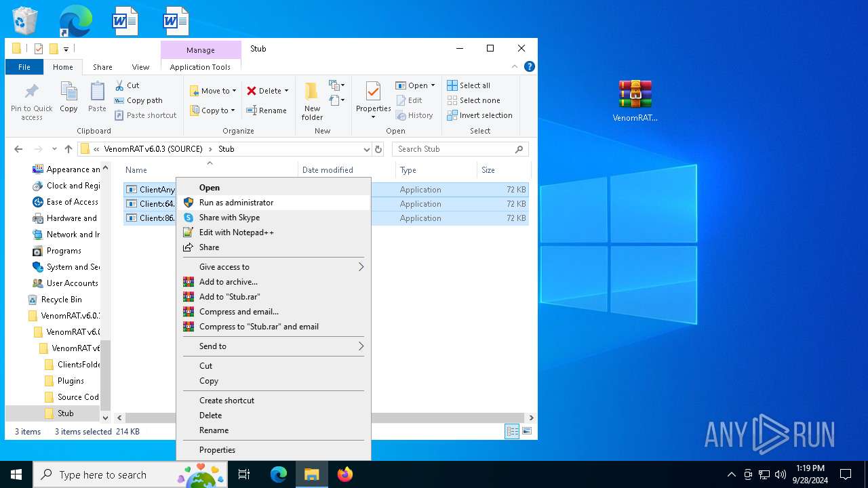Open the File tab
The image size is (868, 488).
[x=24, y=67]
